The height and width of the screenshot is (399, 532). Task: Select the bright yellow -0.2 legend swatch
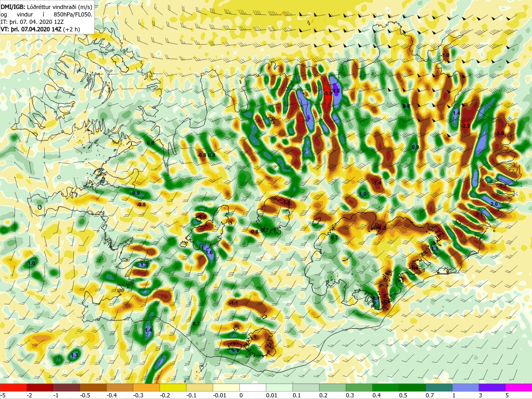point(173,388)
